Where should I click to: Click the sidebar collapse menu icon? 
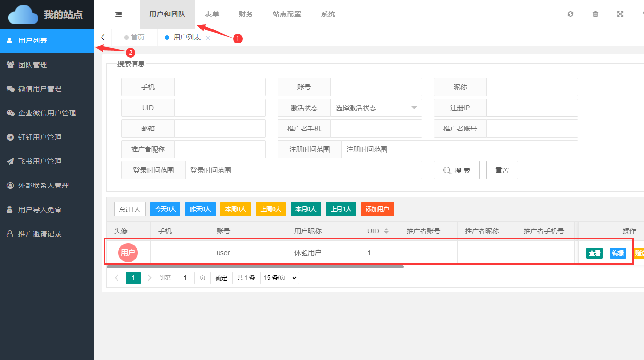[118, 14]
